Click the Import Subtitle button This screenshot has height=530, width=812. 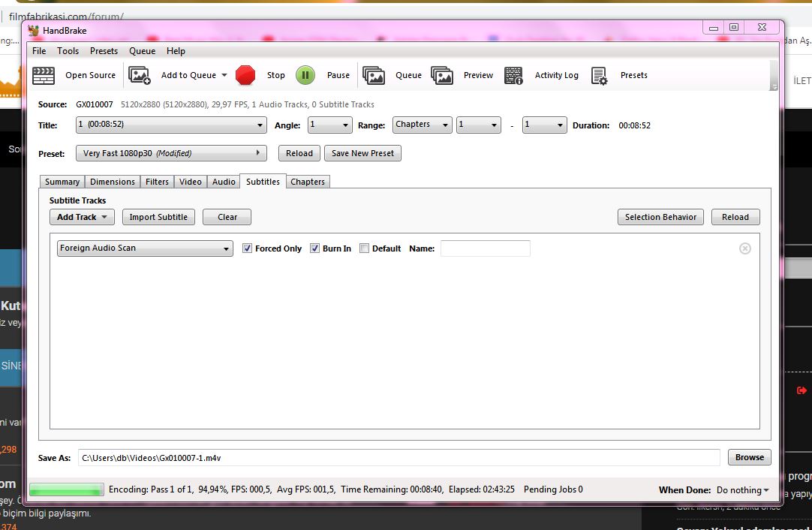[x=158, y=217]
